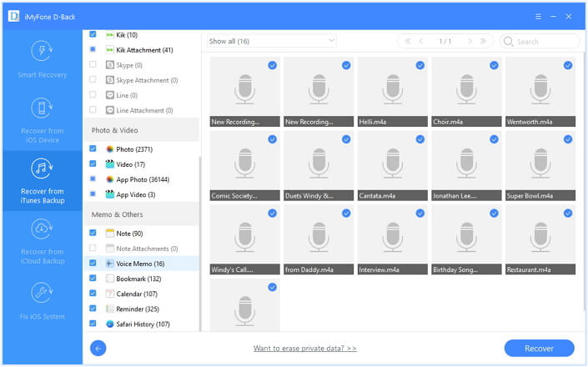Expand the Show all (16) dropdown
Image resolution: width=588 pixels, height=367 pixels.
click(271, 41)
